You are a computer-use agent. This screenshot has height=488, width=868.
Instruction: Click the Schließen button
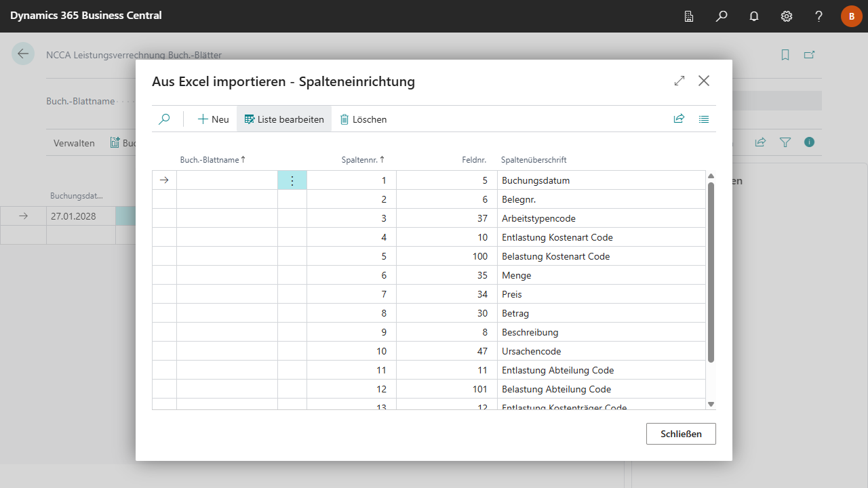(681, 434)
